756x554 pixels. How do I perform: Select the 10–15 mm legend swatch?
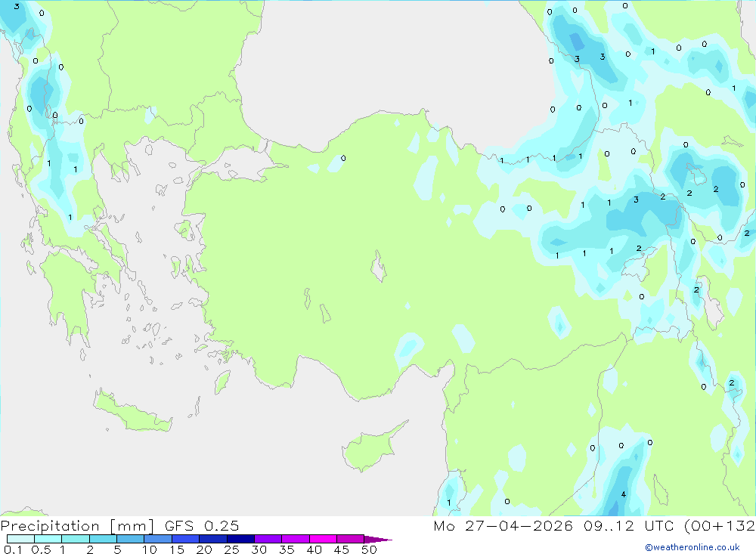158,539
